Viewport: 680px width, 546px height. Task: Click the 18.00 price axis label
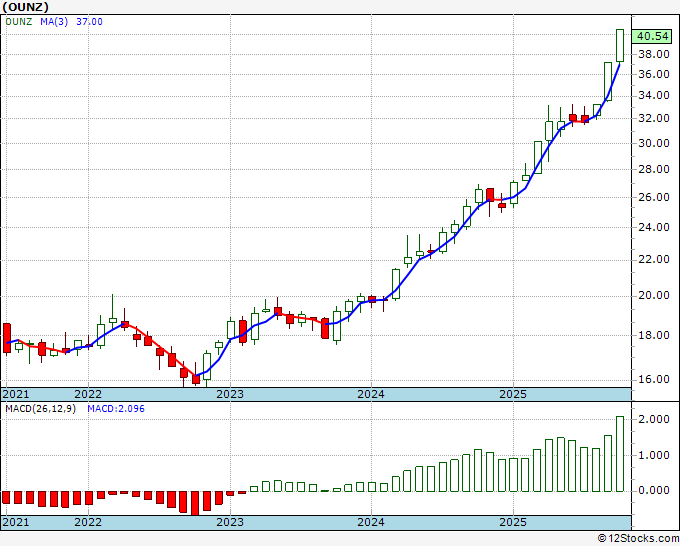tap(654, 335)
